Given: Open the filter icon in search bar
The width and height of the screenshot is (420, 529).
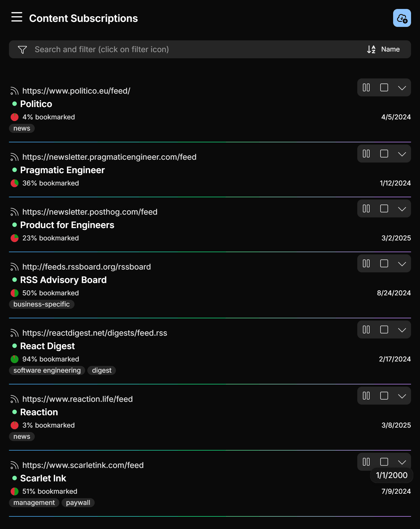Looking at the screenshot, I should [x=22, y=49].
